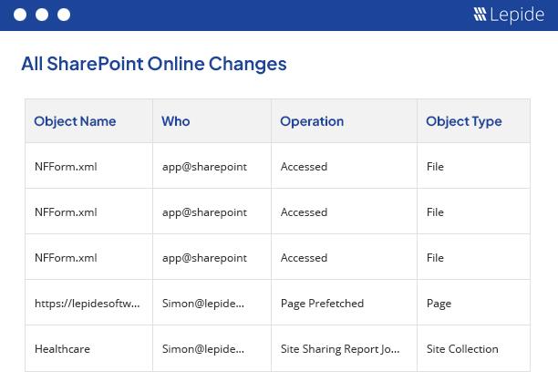
Task: Click app@sharepoint in the first row
Action: (204, 167)
